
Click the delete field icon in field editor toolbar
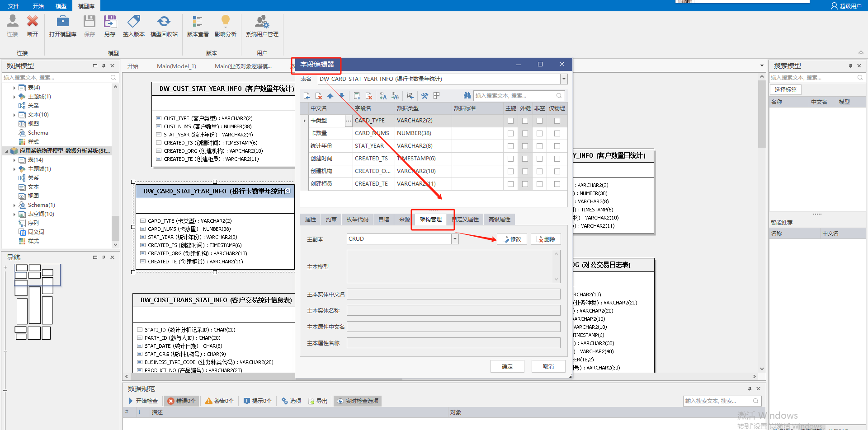319,96
